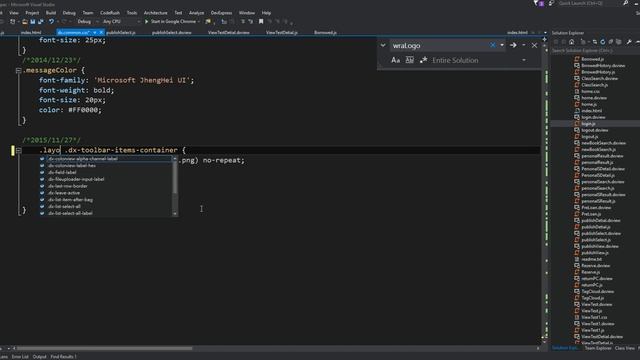This screenshot has height=360, width=640.
Task: Expand the replace mode chevron in the find panel
Action: click(383, 45)
